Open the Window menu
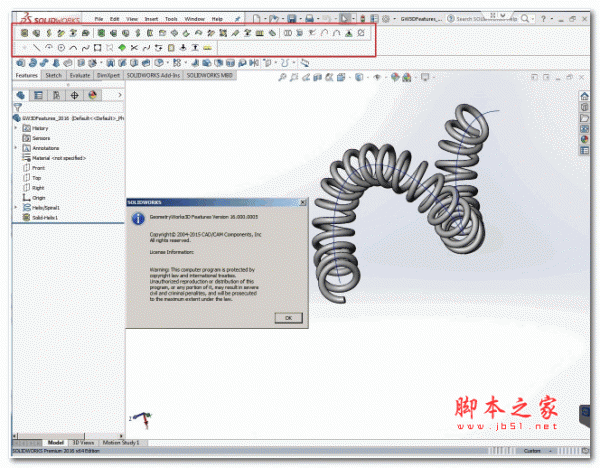The image size is (600, 468). pyautogui.click(x=194, y=19)
